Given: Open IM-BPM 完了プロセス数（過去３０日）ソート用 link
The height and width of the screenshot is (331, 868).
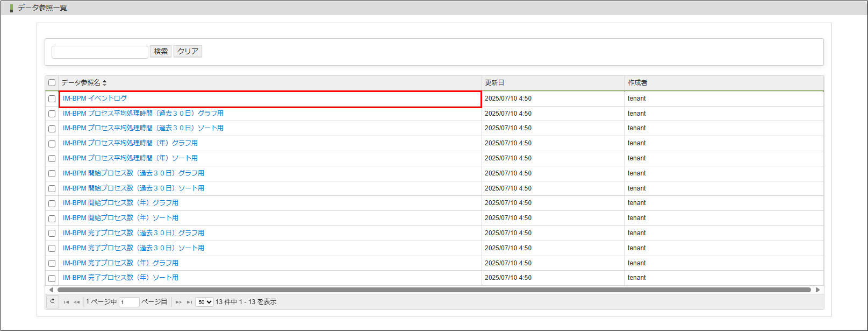Looking at the screenshot, I should click(x=133, y=248).
